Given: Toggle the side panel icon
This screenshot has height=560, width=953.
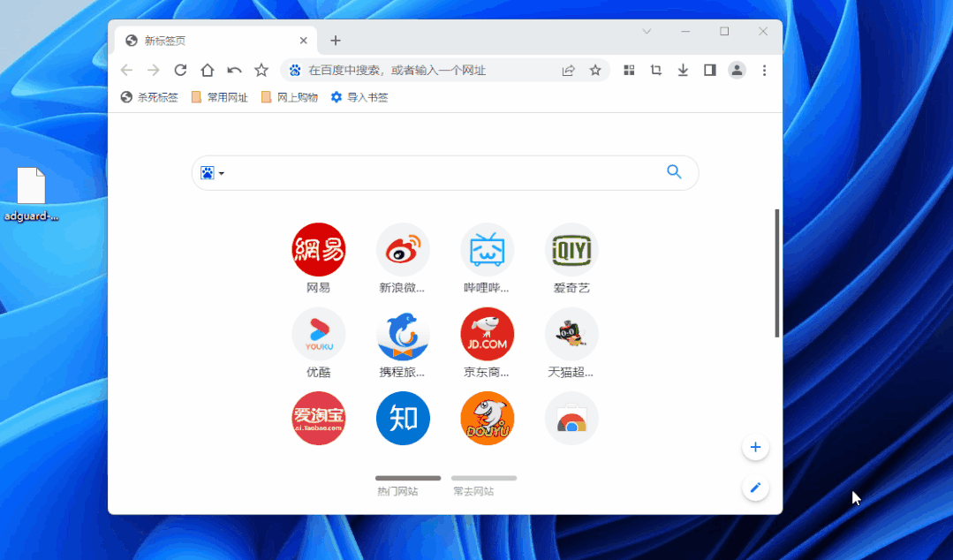Looking at the screenshot, I should click(x=710, y=70).
